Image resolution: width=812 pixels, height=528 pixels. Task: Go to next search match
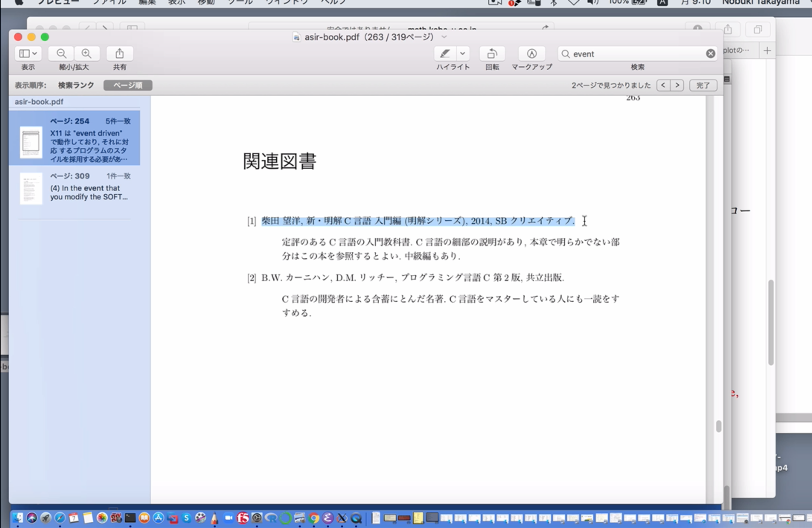click(x=677, y=85)
